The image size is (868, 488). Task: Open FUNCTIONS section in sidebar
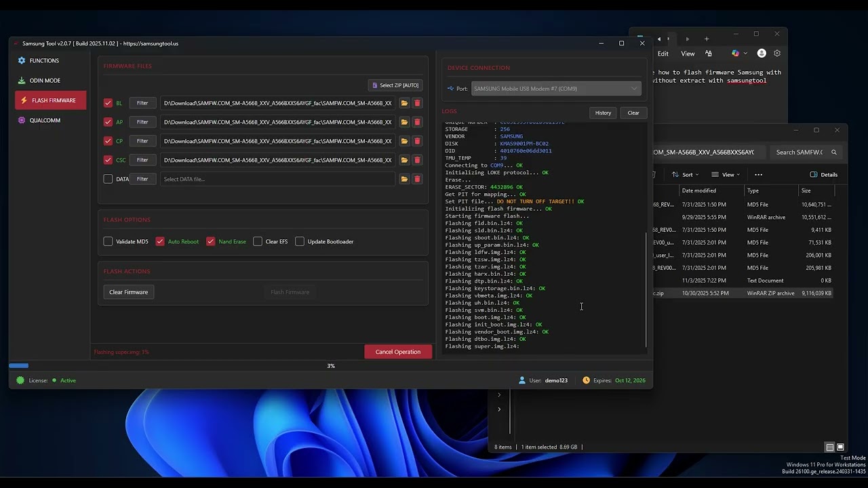[50, 61]
